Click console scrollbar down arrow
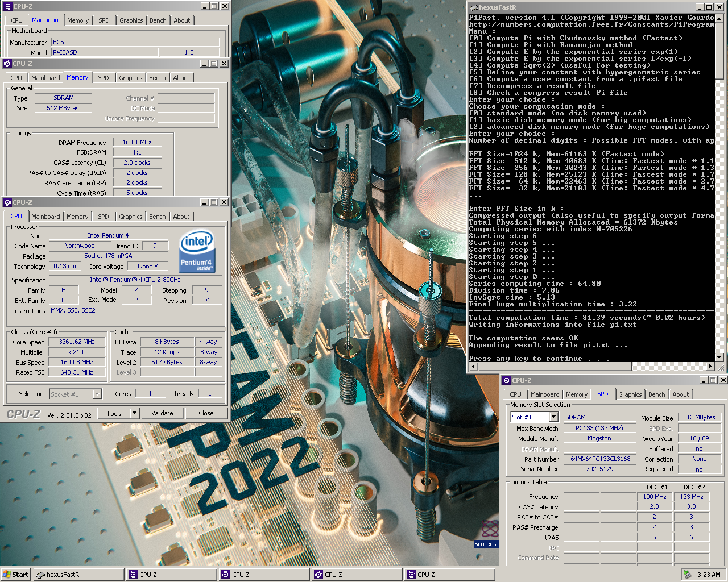 pos(719,357)
